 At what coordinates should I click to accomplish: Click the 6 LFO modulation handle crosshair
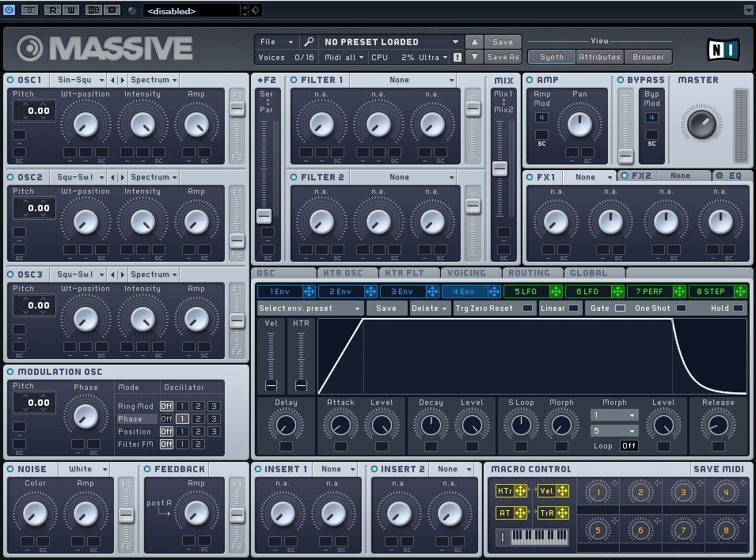click(617, 292)
